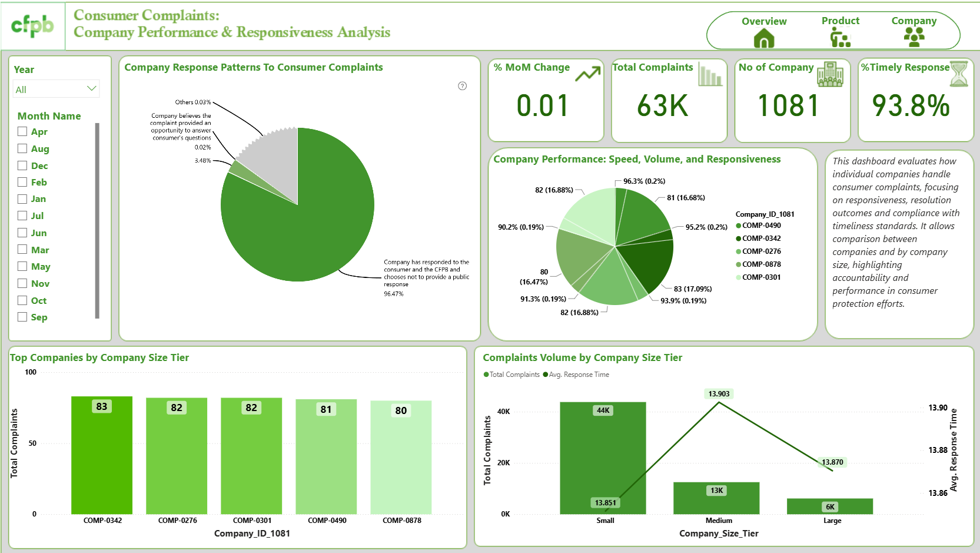Open the Company page people icon
Viewport: 980px width, 553px height.
pyautogui.click(x=914, y=38)
